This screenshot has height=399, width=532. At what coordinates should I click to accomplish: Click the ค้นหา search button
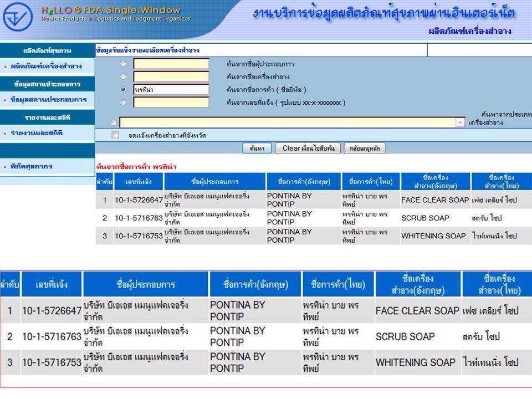(257, 149)
